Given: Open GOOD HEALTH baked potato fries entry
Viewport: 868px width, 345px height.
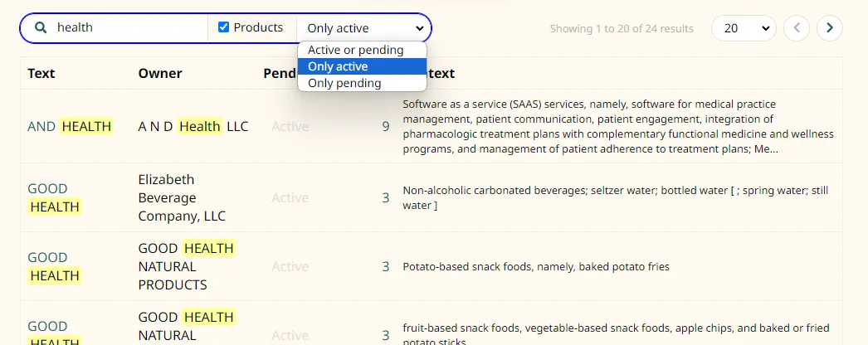Looking at the screenshot, I should coord(54,266).
